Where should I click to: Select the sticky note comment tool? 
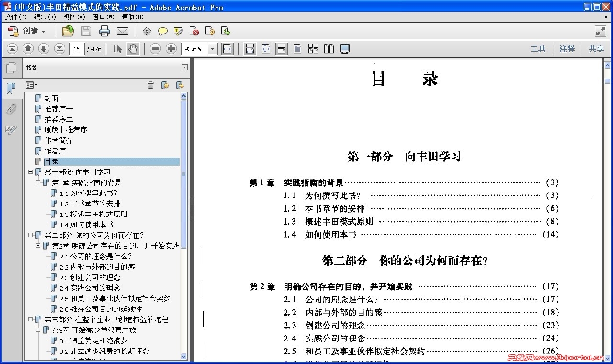pos(163,31)
